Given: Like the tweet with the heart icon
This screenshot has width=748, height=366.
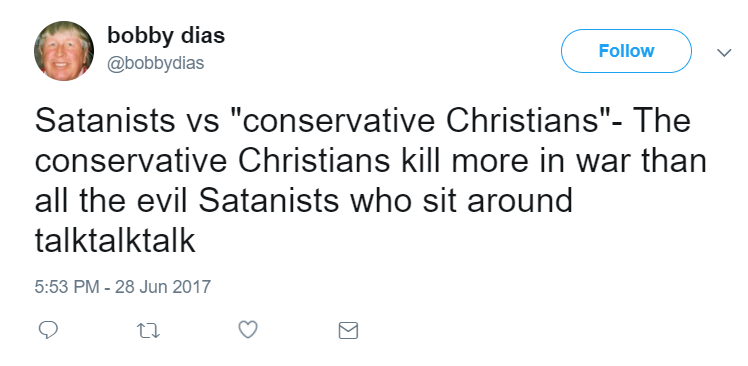Looking at the screenshot, I should point(248,330).
